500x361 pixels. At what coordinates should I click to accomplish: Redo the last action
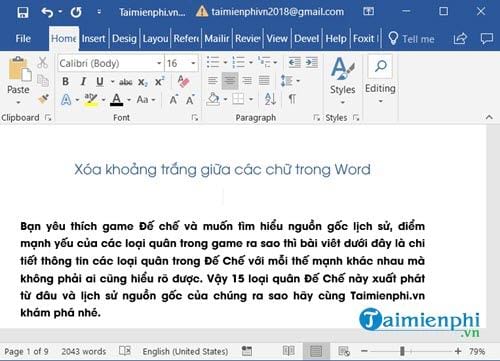[x=76, y=13]
